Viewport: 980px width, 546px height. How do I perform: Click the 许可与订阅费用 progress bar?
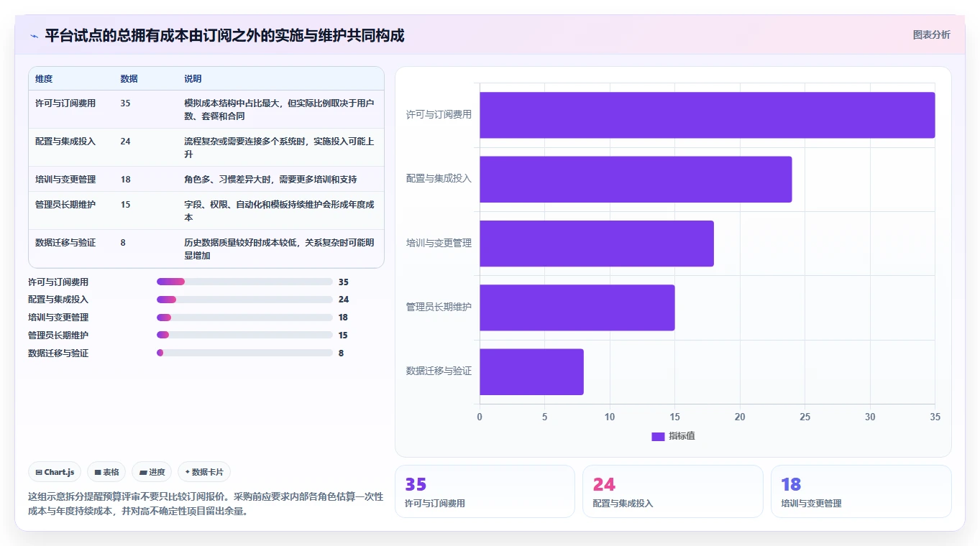coord(244,282)
